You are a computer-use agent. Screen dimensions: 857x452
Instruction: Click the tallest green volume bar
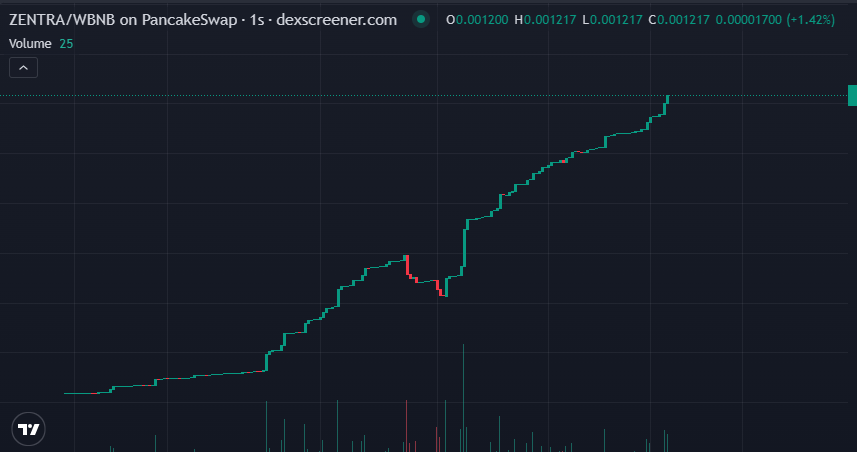[463, 397]
